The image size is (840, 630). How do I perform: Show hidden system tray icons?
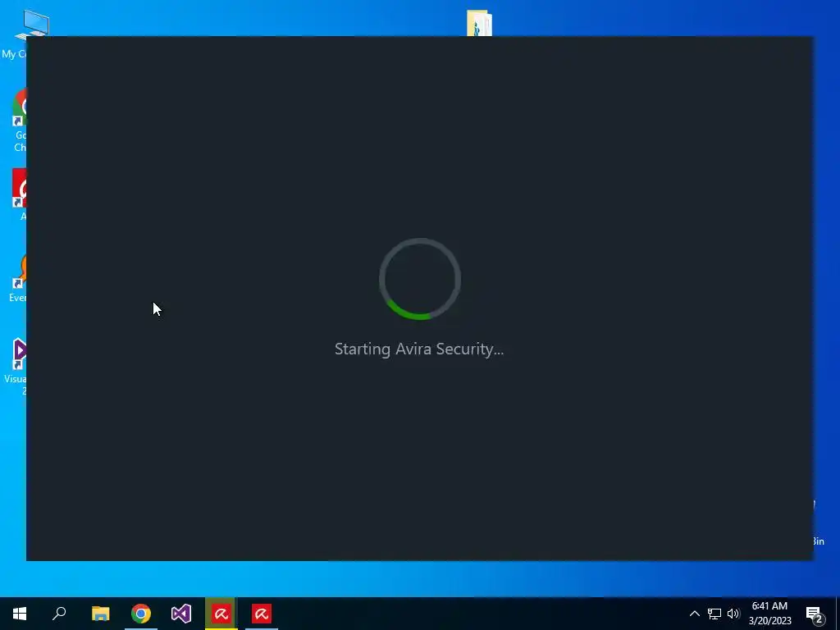tap(694, 614)
